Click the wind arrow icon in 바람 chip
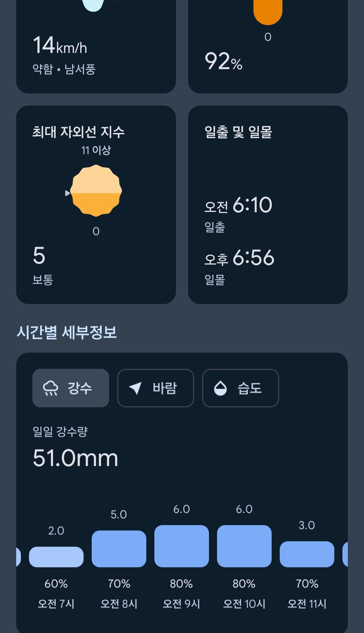 [x=135, y=388]
